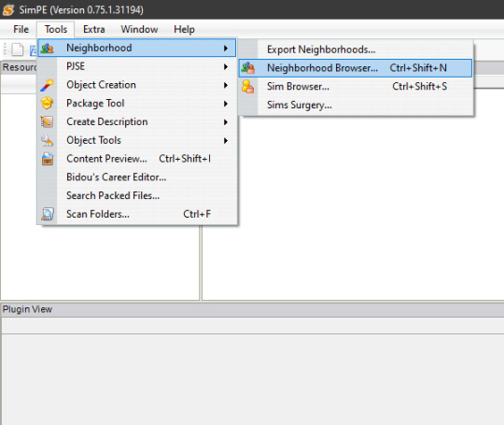This screenshot has width=504, height=425.
Task: Close the Tools menu from the menu bar
Action: coord(56,29)
